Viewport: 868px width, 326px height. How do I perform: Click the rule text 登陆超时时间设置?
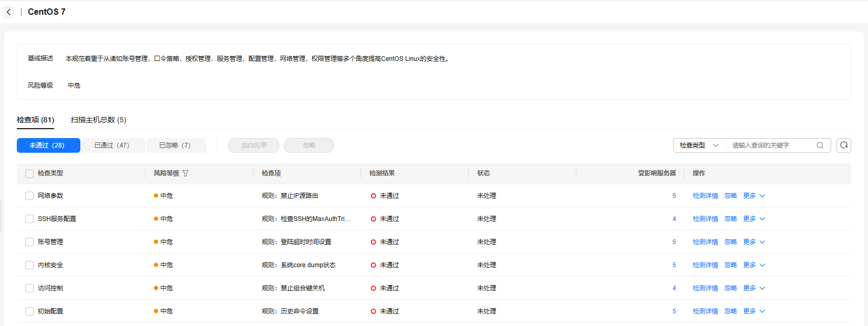point(306,242)
